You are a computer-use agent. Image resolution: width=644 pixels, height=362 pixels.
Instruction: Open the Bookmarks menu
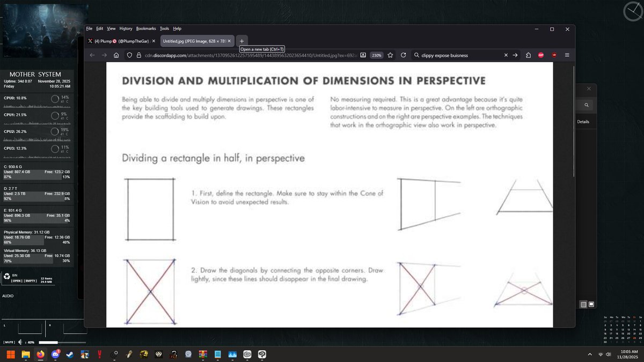(x=146, y=28)
